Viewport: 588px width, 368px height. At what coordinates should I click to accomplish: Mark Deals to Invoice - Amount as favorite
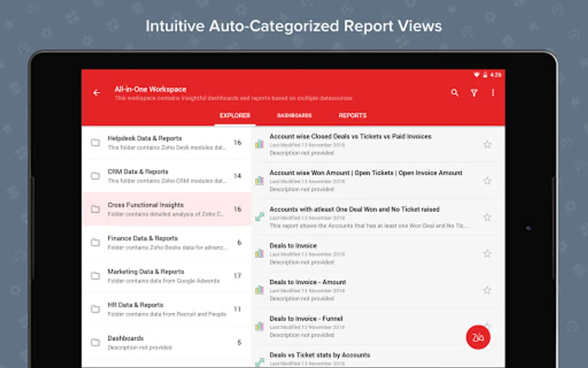pyautogui.click(x=487, y=290)
